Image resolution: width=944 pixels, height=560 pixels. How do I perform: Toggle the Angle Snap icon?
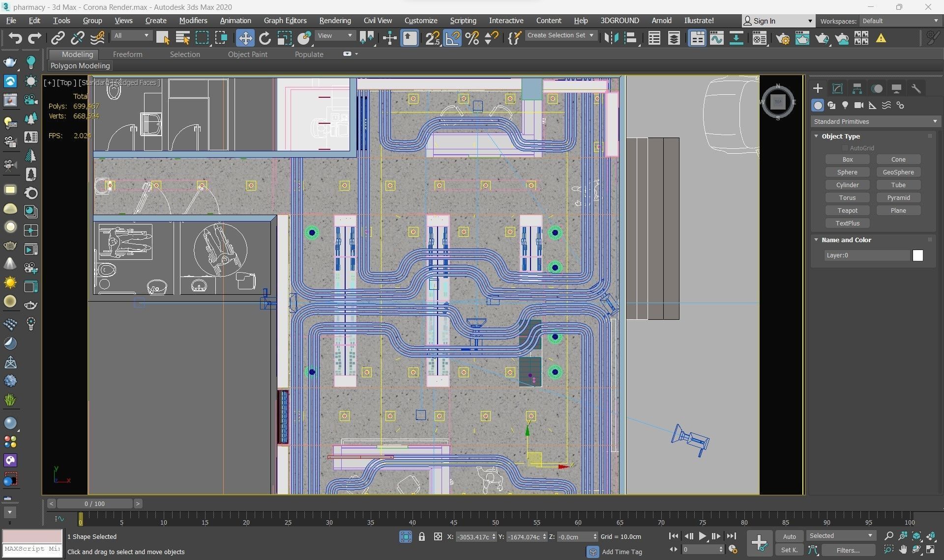[x=452, y=38]
